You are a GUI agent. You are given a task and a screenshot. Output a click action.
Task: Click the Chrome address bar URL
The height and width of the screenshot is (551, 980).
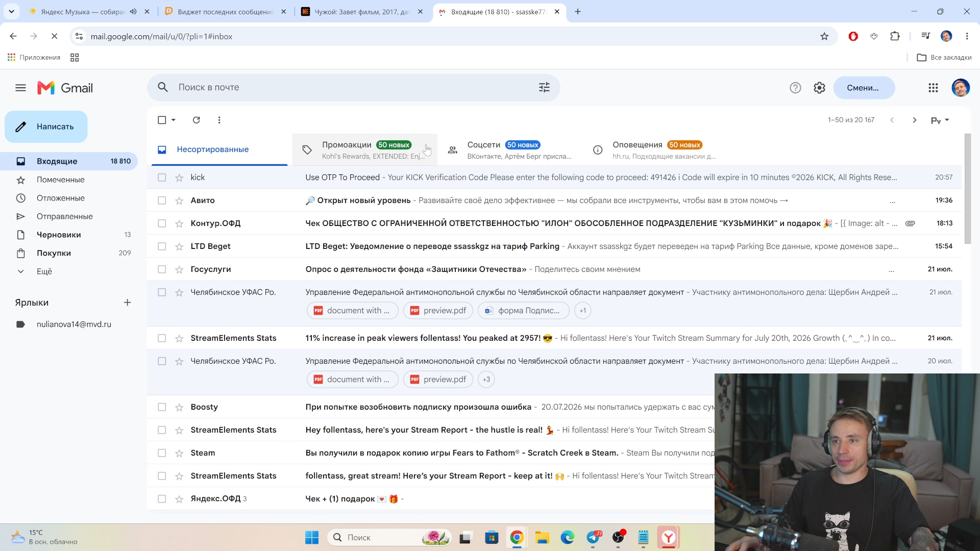[161, 36]
